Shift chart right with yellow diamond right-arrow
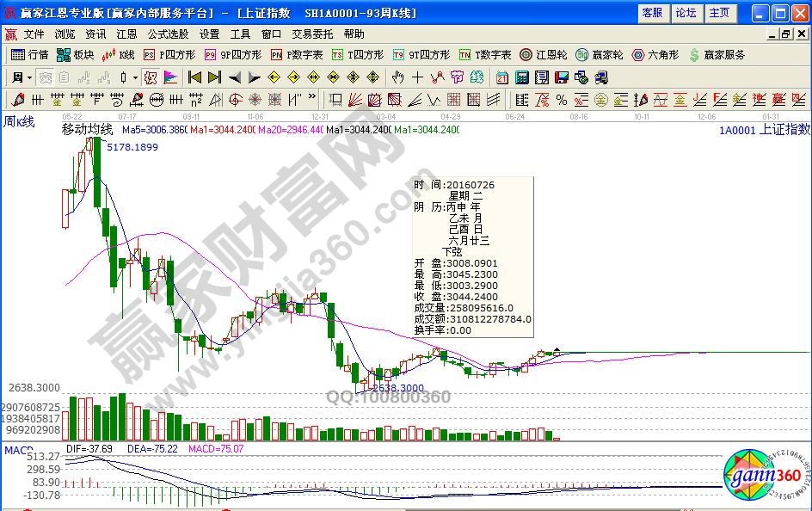The height and width of the screenshot is (511, 812). tap(293, 77)
